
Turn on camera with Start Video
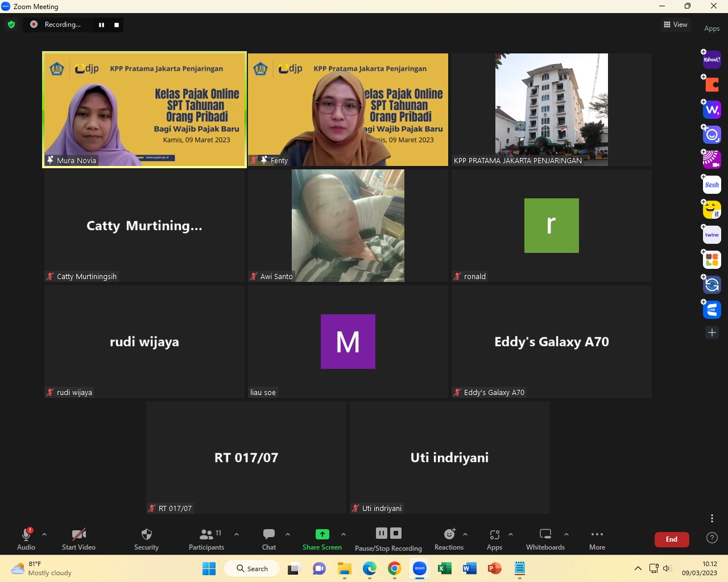coord(78,539)
